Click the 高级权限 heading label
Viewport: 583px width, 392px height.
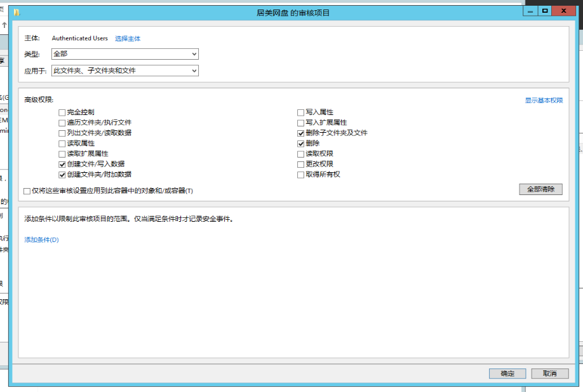pyautogui.click(x=39, y=100)
